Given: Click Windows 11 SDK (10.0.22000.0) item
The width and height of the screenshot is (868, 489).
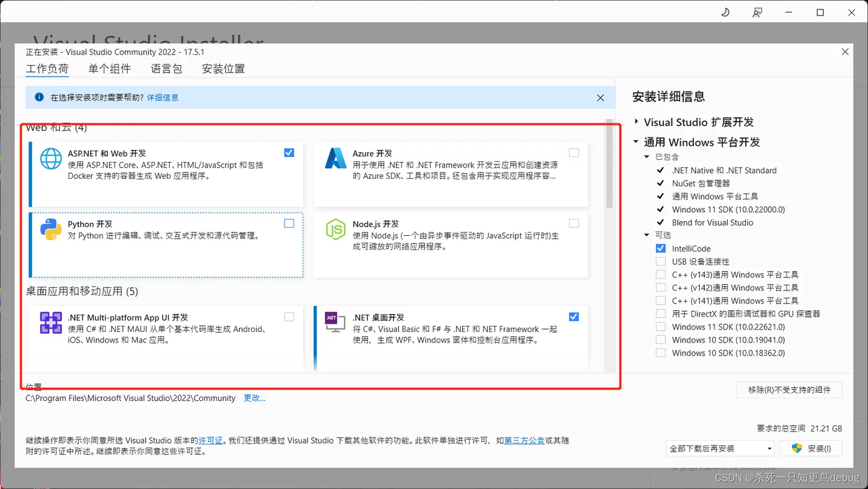Looking at the screenshot, I should [728, 209].
